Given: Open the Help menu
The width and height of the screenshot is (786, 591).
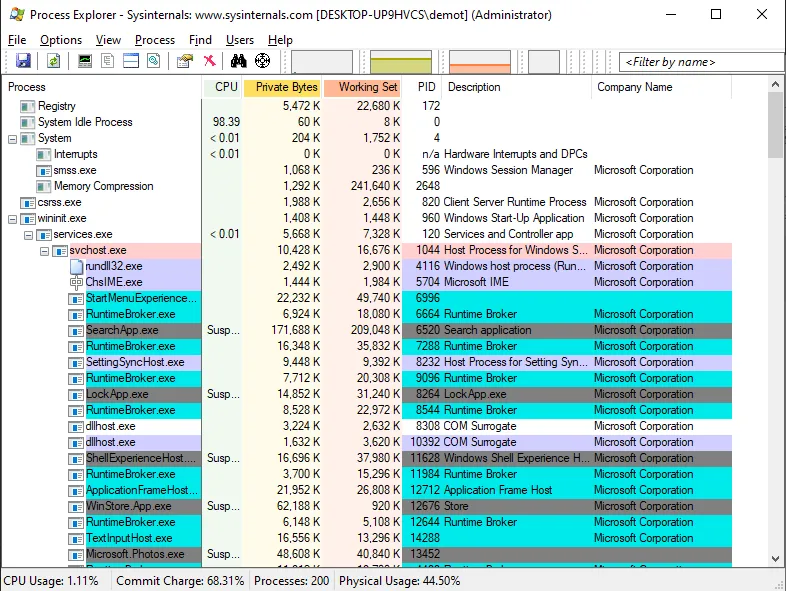Looking at the screenshot, I should (x=280, y=40).
